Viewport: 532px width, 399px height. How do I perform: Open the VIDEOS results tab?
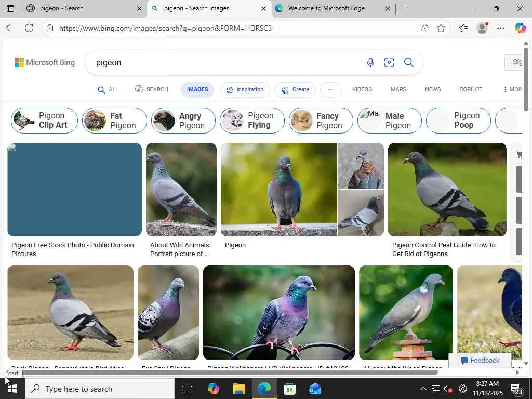click(x=362, y=89)
